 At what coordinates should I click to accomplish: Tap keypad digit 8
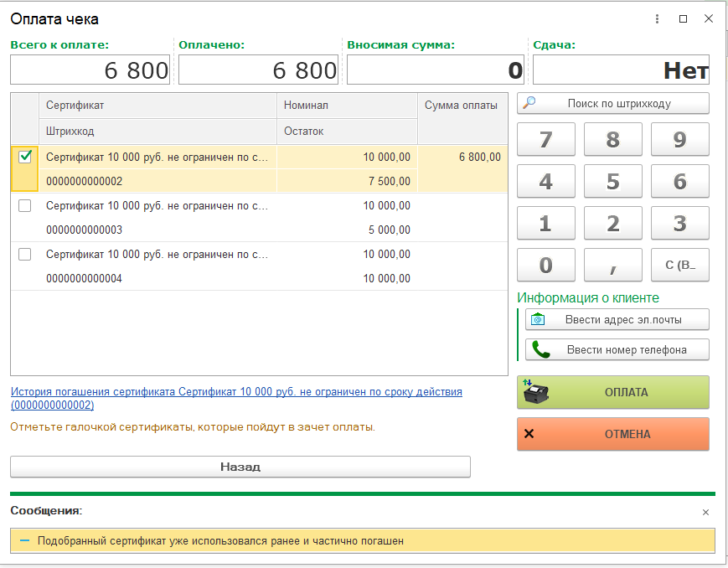click(x=613, y=139)
